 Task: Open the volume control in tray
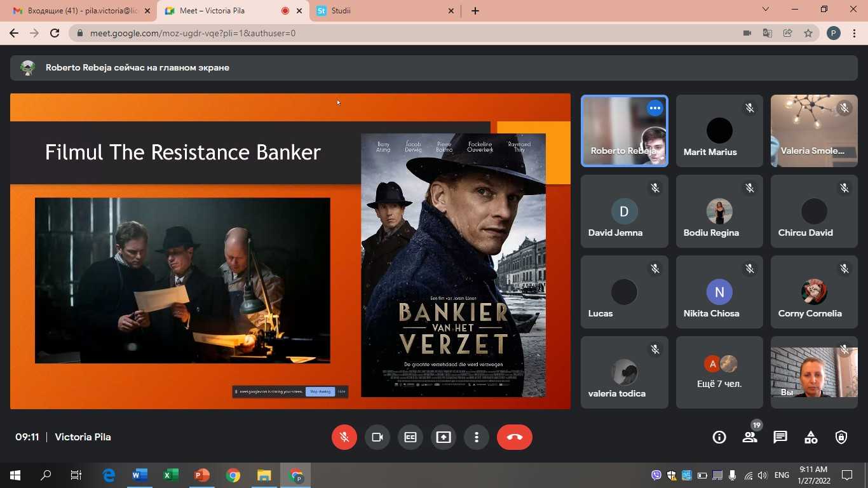(763, 475)
